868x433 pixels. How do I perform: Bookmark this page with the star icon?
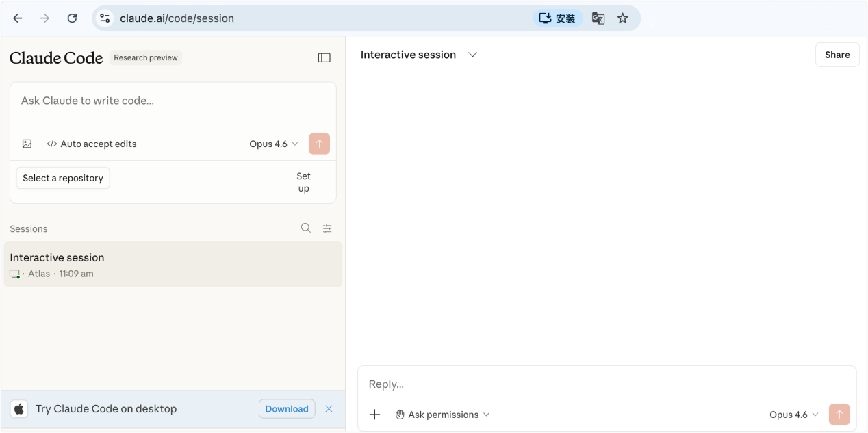coord(622,18)
